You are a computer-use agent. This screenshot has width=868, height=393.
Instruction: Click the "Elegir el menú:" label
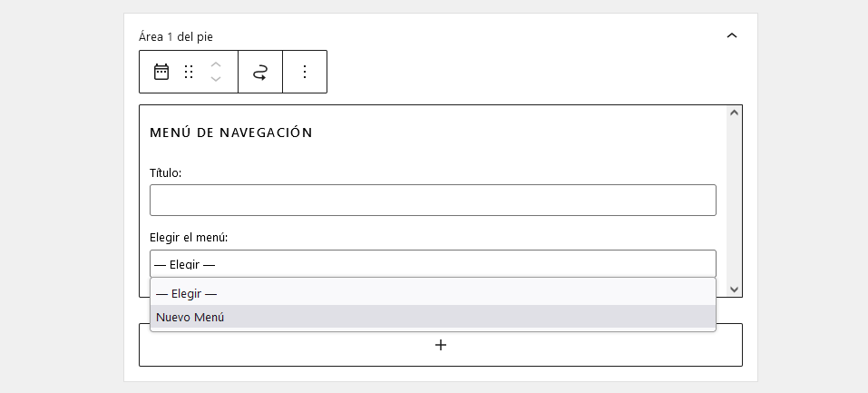tap(189, 237)
